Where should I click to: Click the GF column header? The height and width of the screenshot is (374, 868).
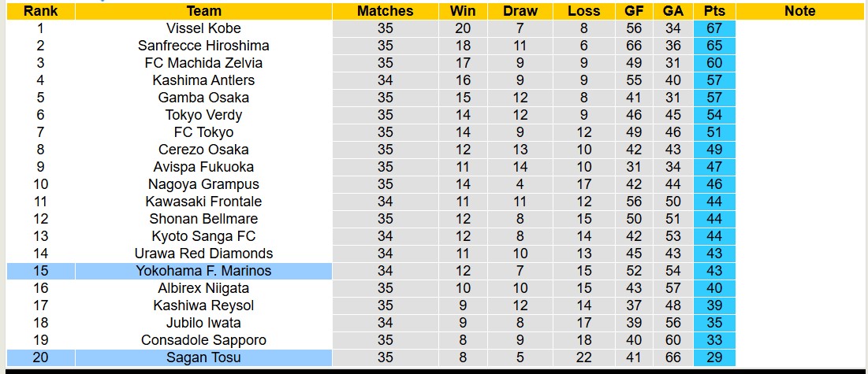click(x=633, y=11)
